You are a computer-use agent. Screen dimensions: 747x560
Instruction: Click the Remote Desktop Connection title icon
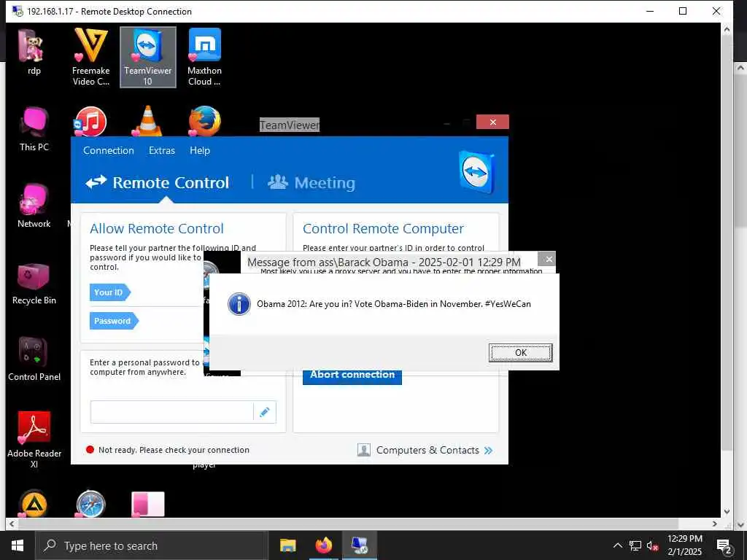[18, 11]
